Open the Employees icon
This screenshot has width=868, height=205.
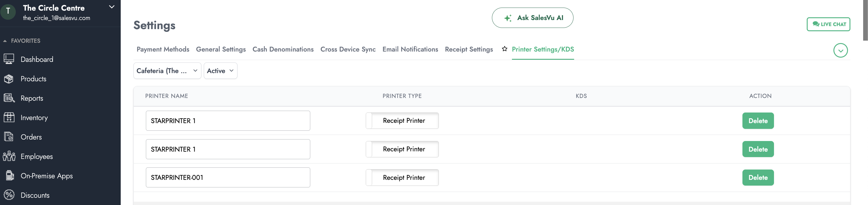pos(9,156)
